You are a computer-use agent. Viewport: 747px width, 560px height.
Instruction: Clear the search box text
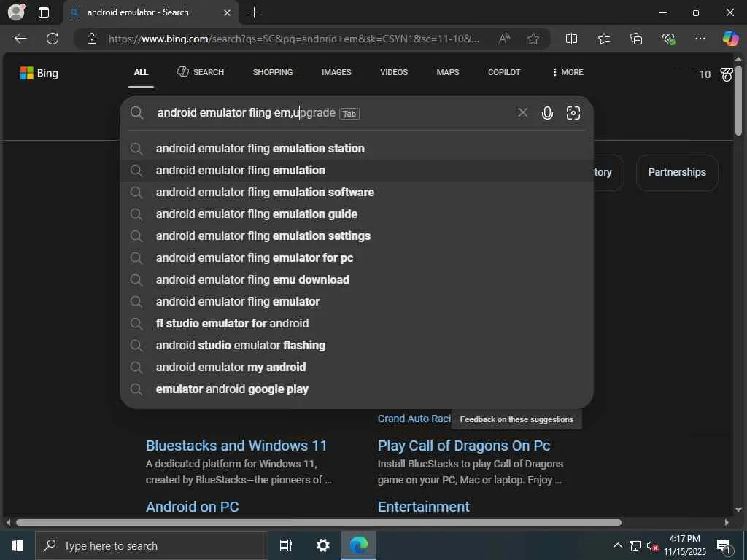522,112
